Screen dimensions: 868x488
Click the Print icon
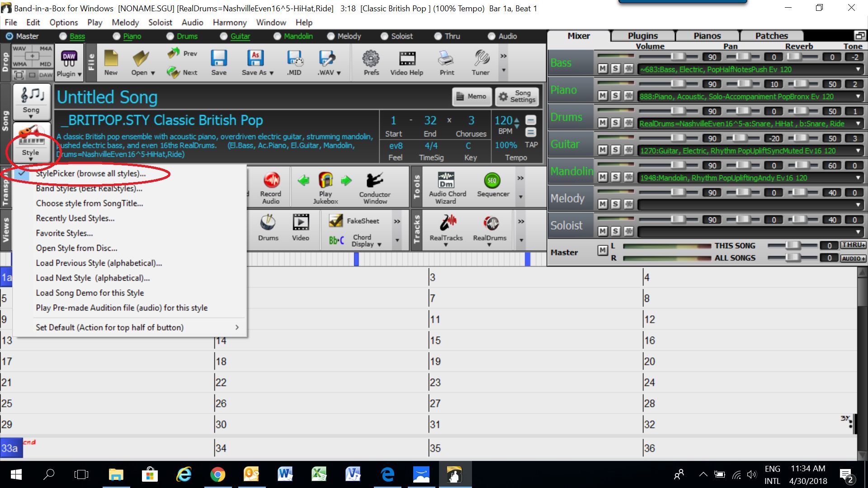447,62
